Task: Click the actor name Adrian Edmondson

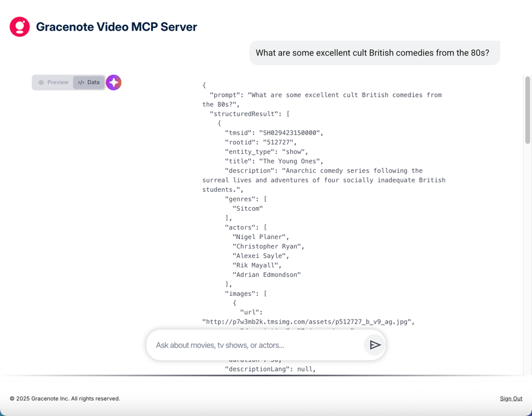Action: (267, 275)
